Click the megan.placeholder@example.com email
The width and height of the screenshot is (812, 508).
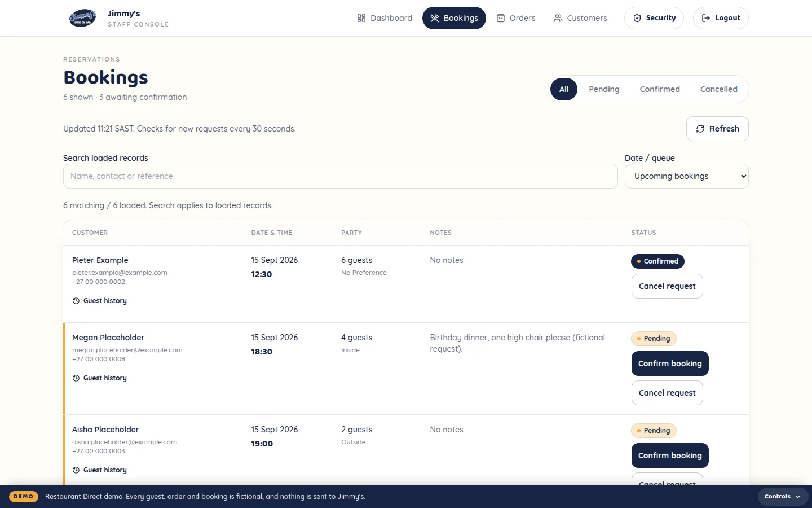coord(127,350)
